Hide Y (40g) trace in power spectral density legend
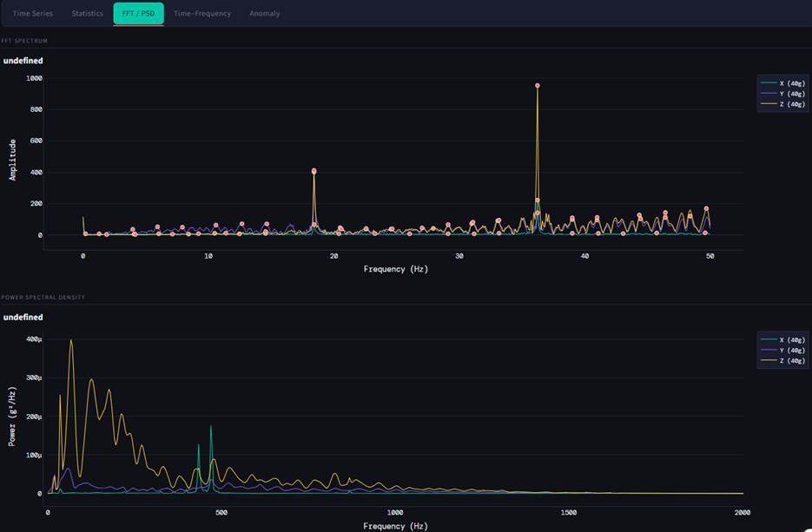812x532 pixels. [x=782, y=351]
